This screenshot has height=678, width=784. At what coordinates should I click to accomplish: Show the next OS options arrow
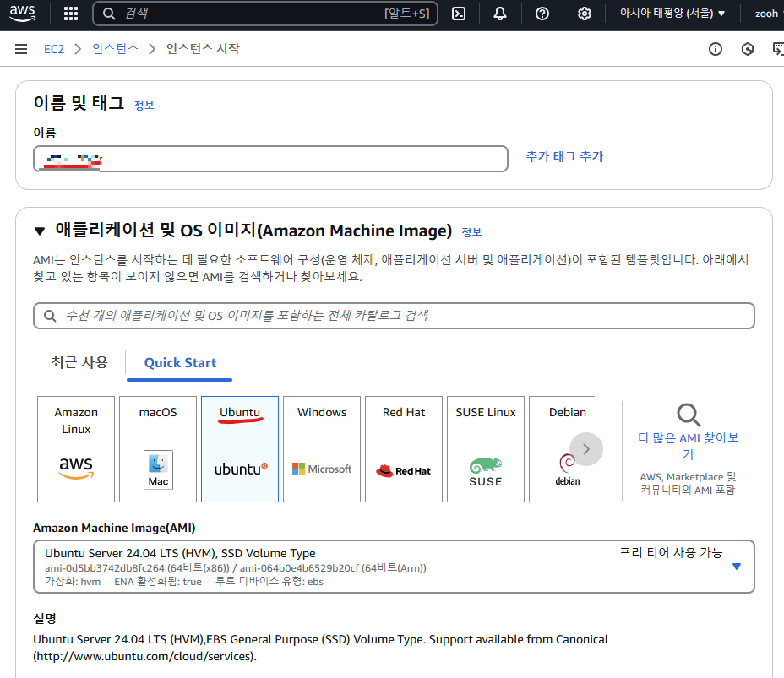pyautogui.click(x=586, y=449)
